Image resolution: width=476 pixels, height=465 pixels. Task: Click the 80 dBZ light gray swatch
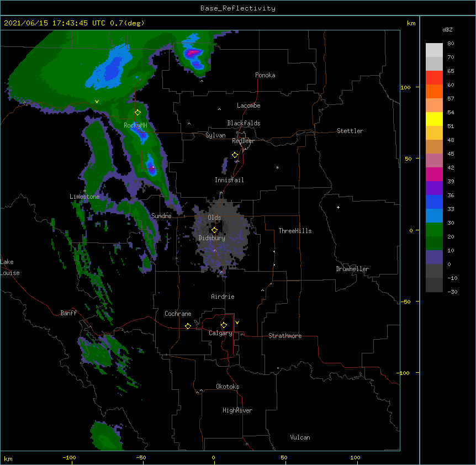(434, 50)
